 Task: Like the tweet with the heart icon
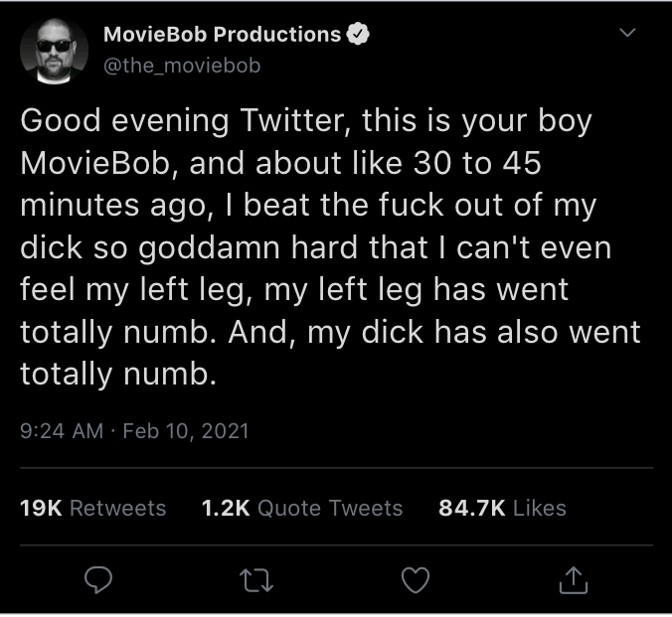[416, 579]
